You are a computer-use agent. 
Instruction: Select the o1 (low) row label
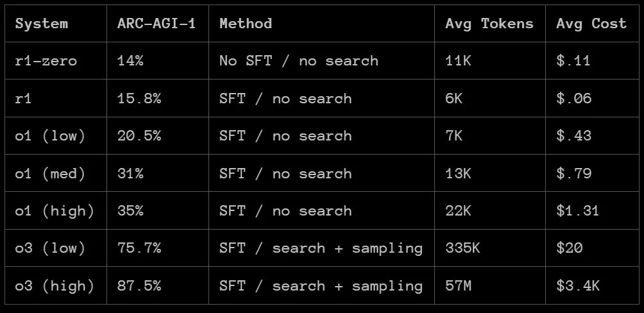point(50,136)
